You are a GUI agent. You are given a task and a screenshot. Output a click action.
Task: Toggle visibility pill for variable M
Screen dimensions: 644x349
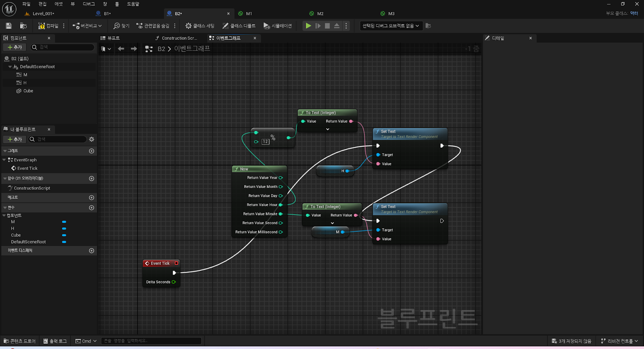pyautogui.click(x=64, y=222)
